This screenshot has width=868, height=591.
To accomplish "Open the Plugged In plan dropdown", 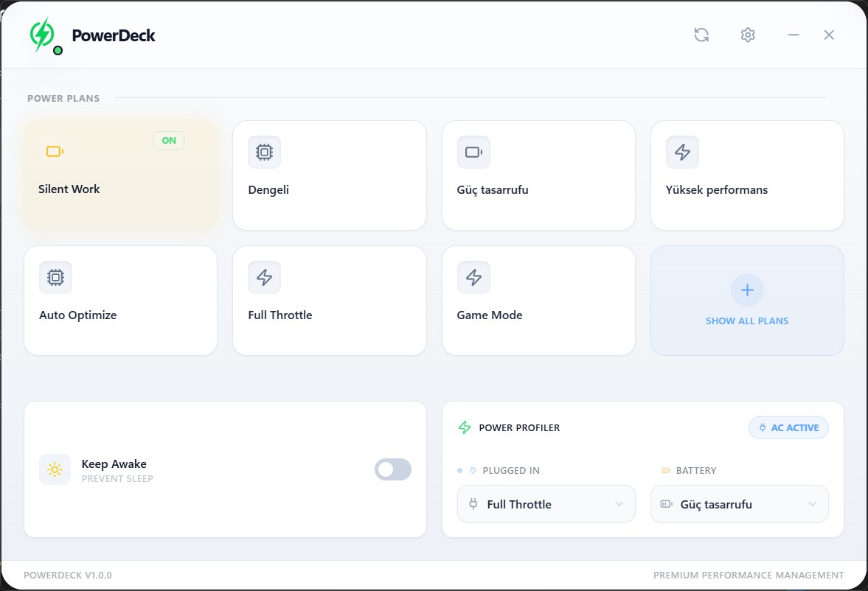I will click(x=546, y=503).
